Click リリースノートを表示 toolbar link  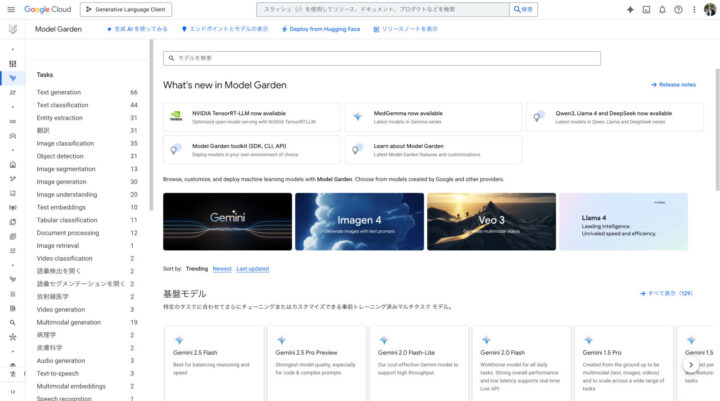pos(405,29)
